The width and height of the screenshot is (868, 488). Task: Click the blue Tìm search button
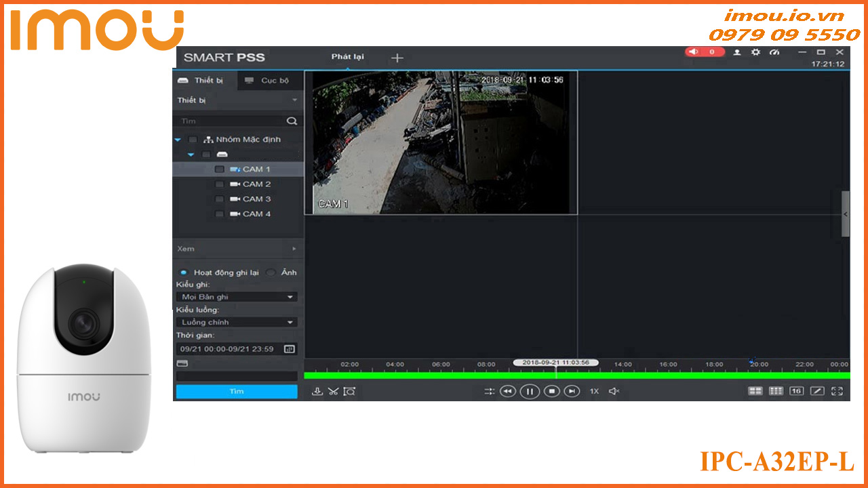236,391
